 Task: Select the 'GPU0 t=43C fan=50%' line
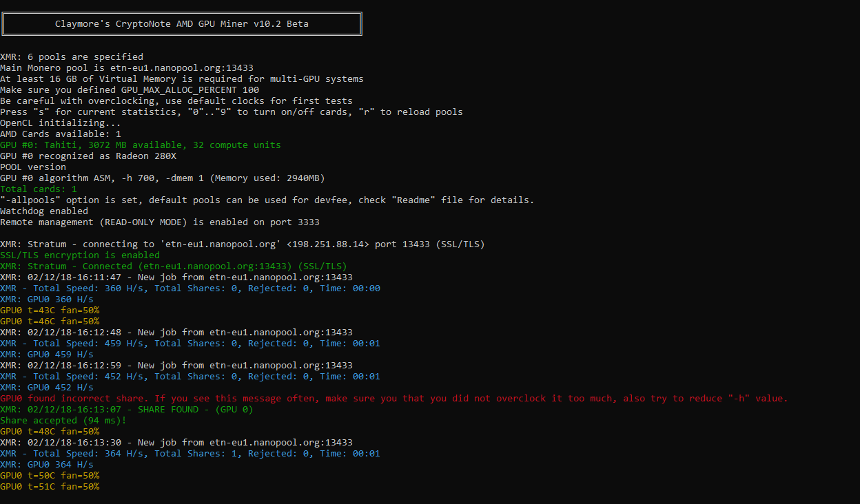[50, 311]
